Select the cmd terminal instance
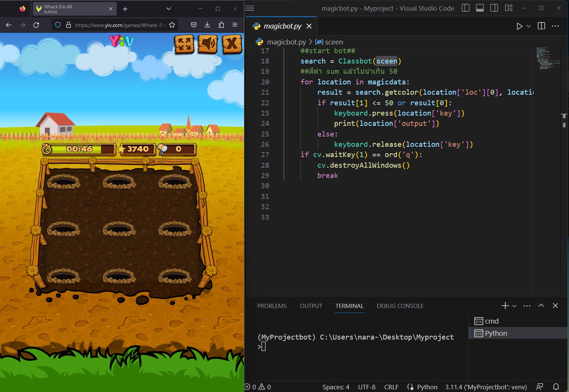 pos(518,321)
